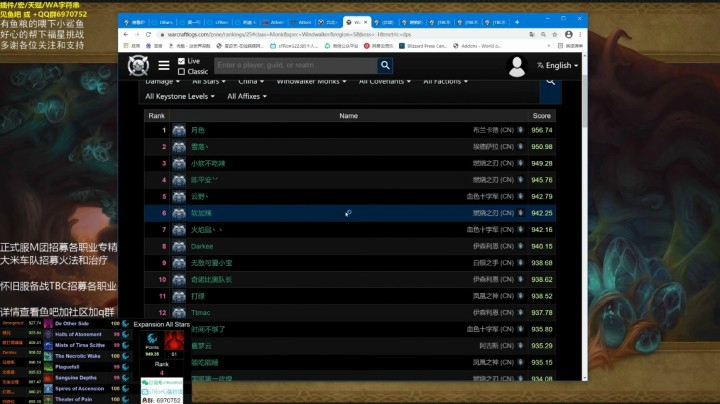The image size is (720, 404).
Task: Click the active Warcraft Logs browser tab
Action: coord(354,22)
